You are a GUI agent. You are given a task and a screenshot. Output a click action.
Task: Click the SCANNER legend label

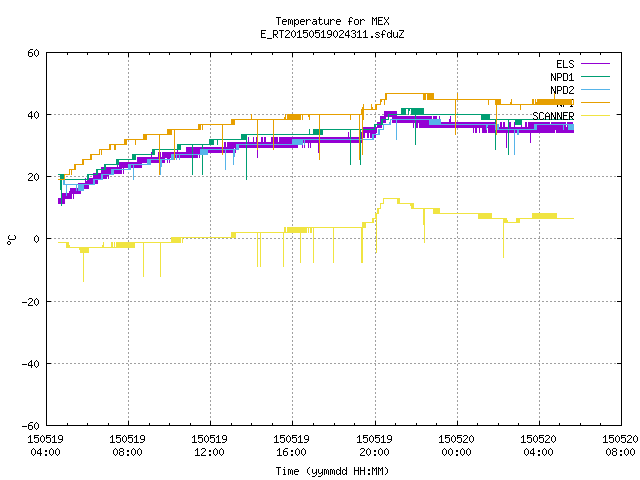[x=553, y=116]
